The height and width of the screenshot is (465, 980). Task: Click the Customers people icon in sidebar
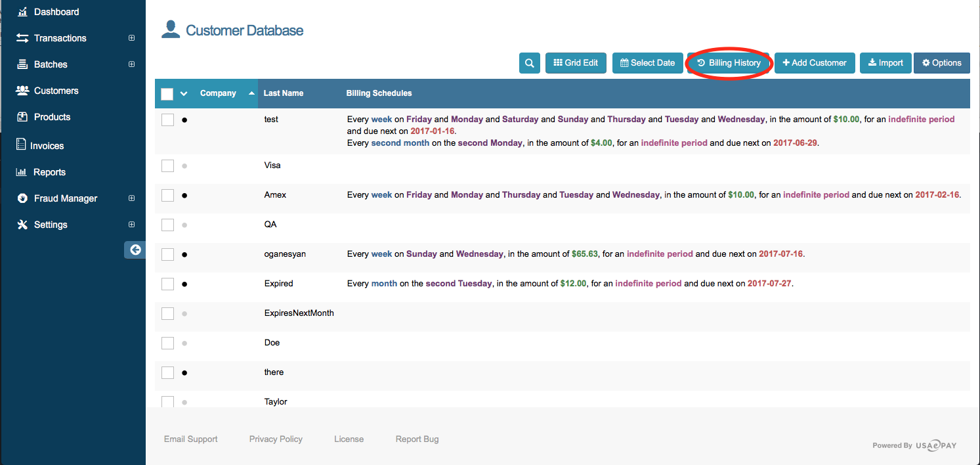pyautogui.click(x=23, y=91)
